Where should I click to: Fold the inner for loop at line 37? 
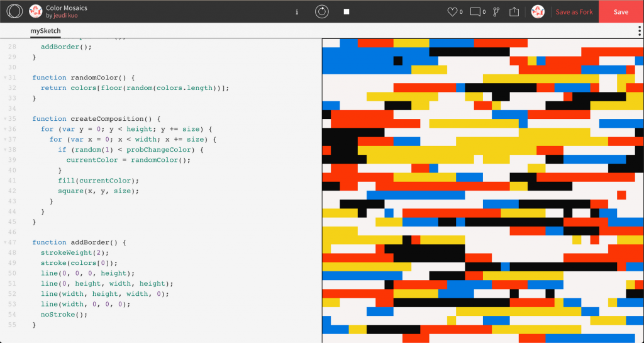5,139
